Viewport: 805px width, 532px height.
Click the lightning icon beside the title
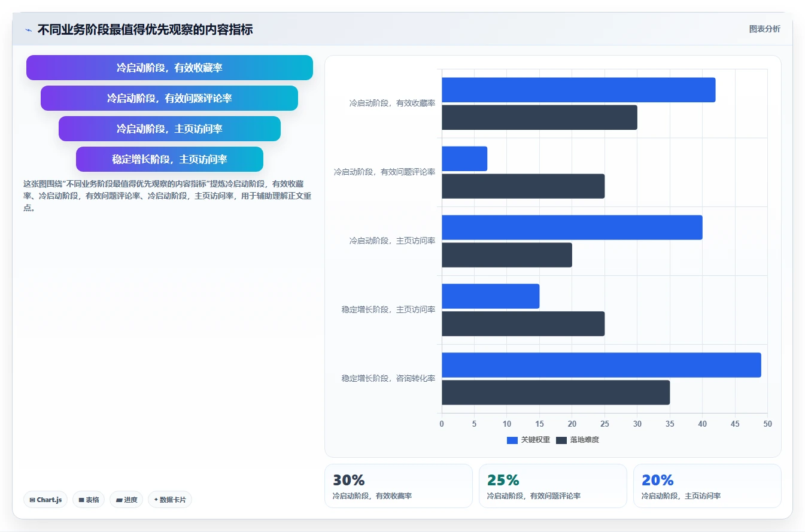tap(28, 29)
